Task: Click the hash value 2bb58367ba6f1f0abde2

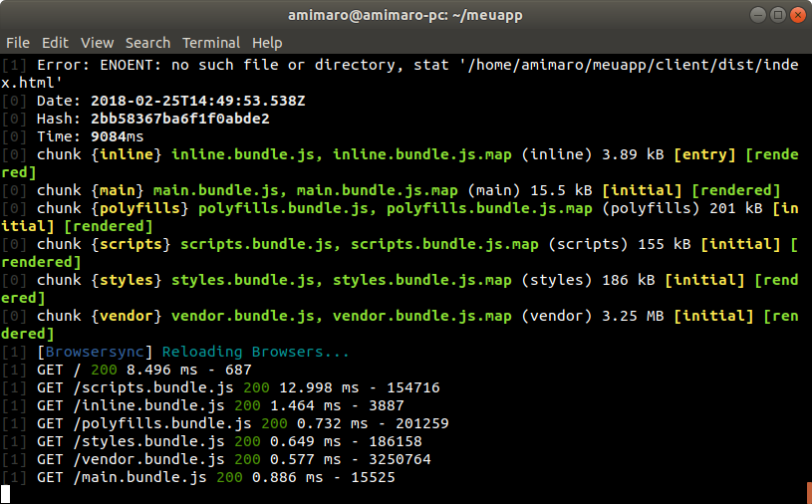Action: tap(180, 119)
